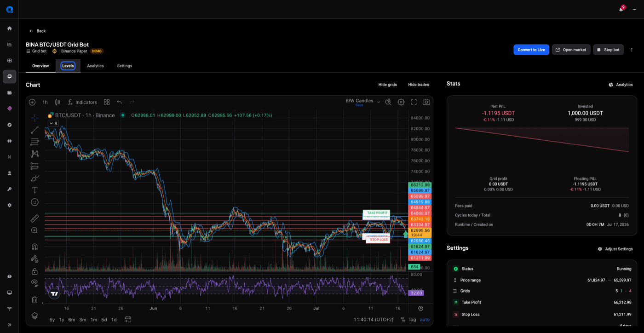Expand the left sidebar with double chevron

pos(9,325)
